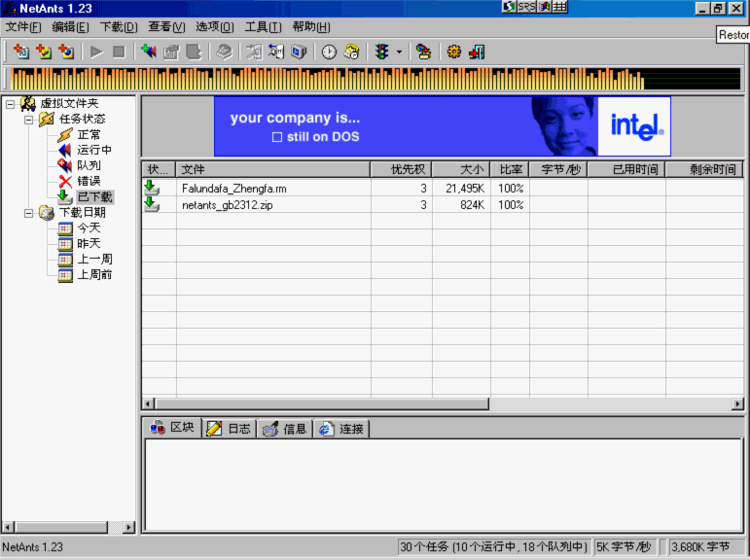Open settings via orange gear icon
Image resolution: width=750 pixels, height=560 pixels.
pyautogui.click(x=453, y=52)
